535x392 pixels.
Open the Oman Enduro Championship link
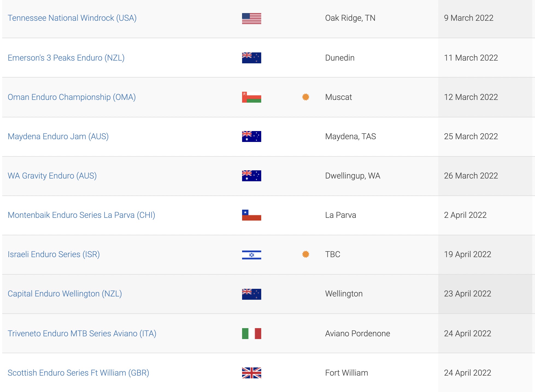coord(72,97)
